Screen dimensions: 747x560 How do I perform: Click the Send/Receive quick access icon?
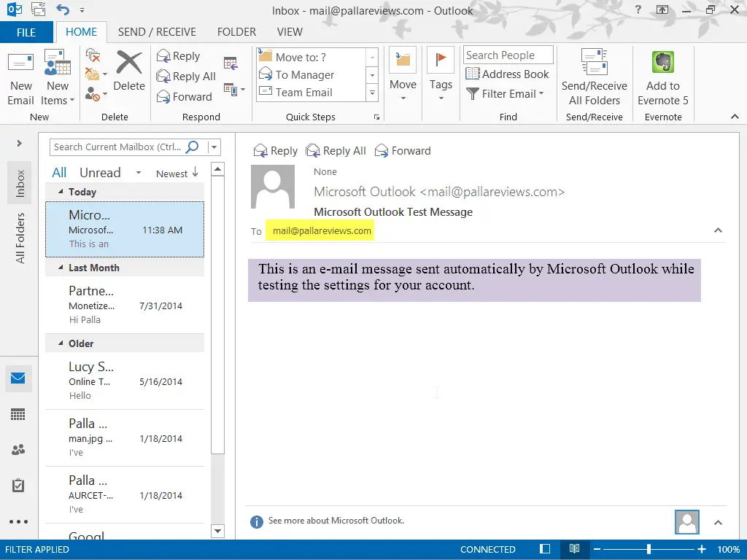[38, 9]
